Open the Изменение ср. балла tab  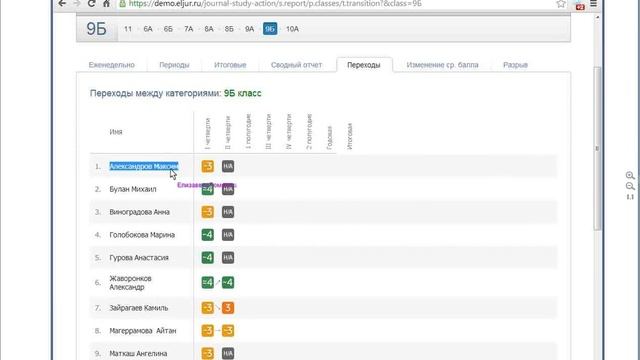click(442, 65)
